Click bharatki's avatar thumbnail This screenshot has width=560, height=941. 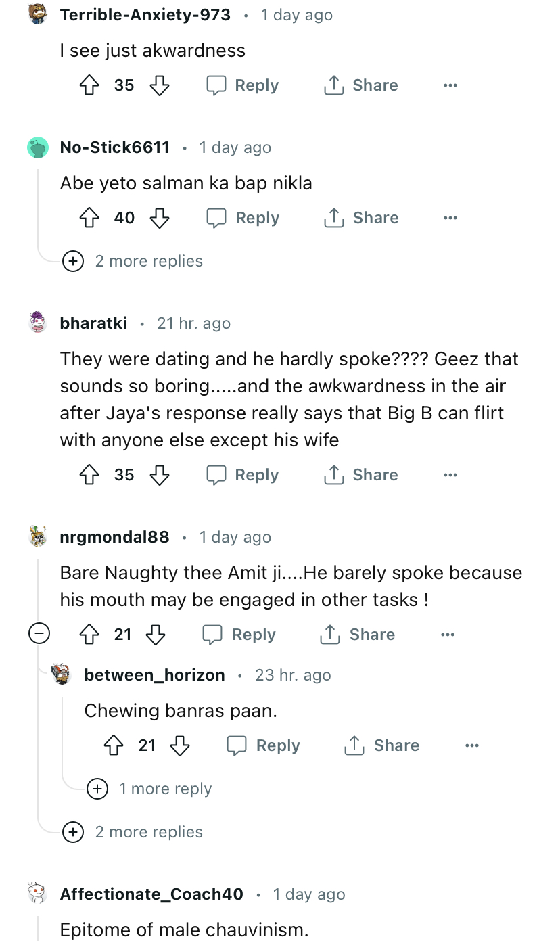pos(38,323)
